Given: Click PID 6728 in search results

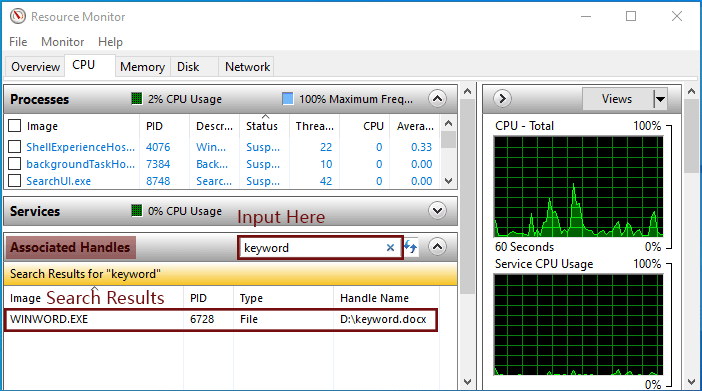Looking at the screenshot, I should (202, 319).
